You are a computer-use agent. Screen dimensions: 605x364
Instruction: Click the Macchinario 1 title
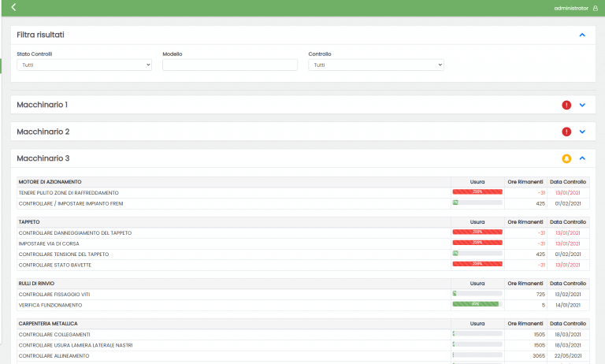[x=43, y=105]
